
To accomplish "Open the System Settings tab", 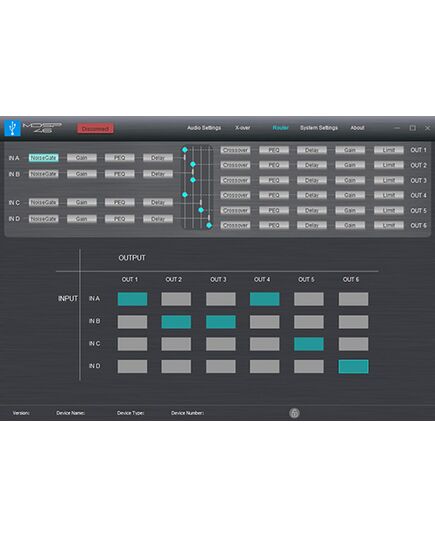I will coord(319,128).
